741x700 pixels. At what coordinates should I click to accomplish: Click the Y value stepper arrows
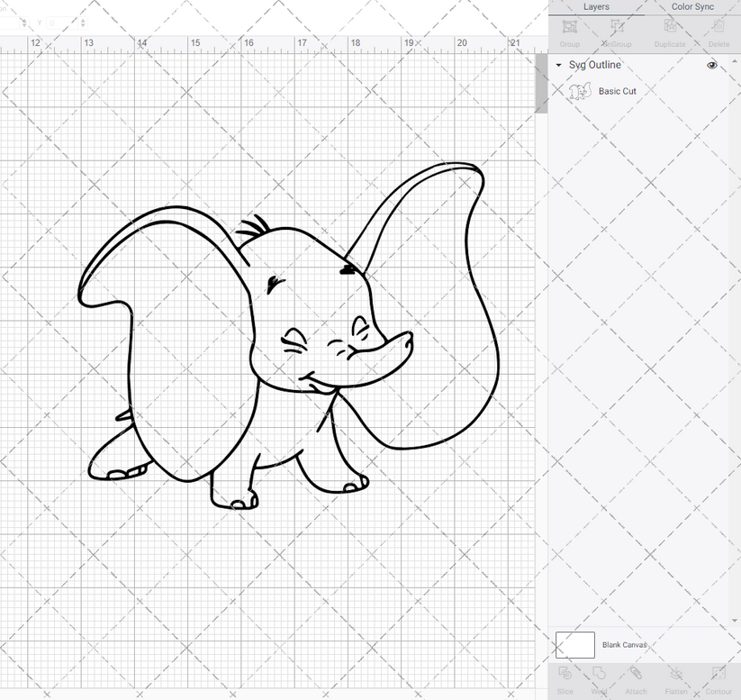pyautogui.click(x=83, y=23)
